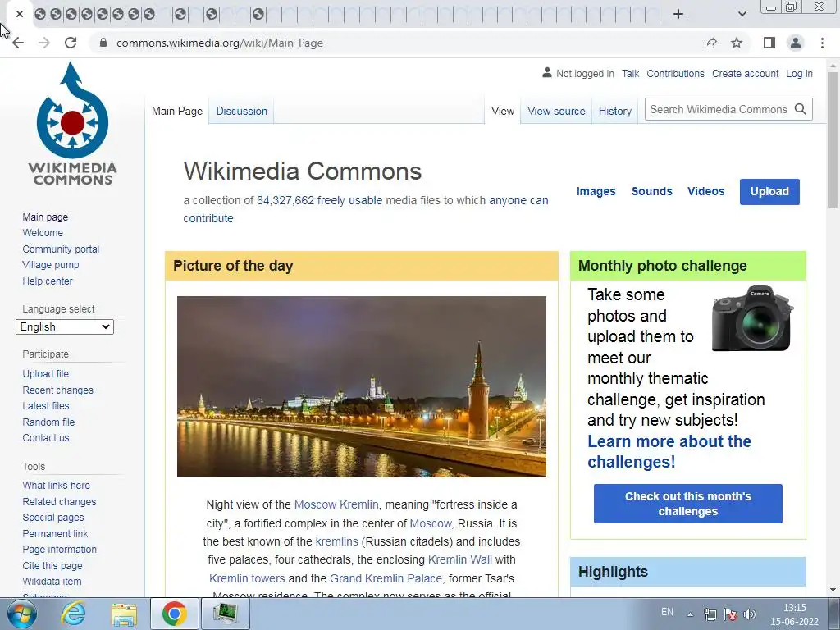Viewport: 840px width, 630px height.
Task: Click the Moscow Kremlin link
Action: 336,504
